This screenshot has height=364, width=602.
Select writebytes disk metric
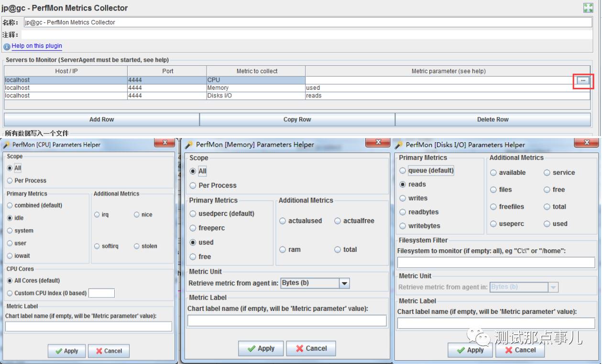pos(420,226)
